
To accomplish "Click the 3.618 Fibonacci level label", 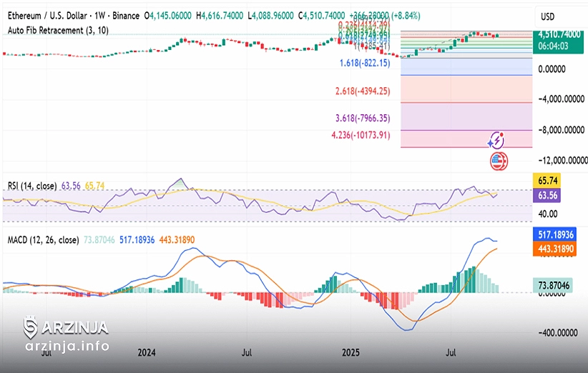I will [x=362, y=118].
